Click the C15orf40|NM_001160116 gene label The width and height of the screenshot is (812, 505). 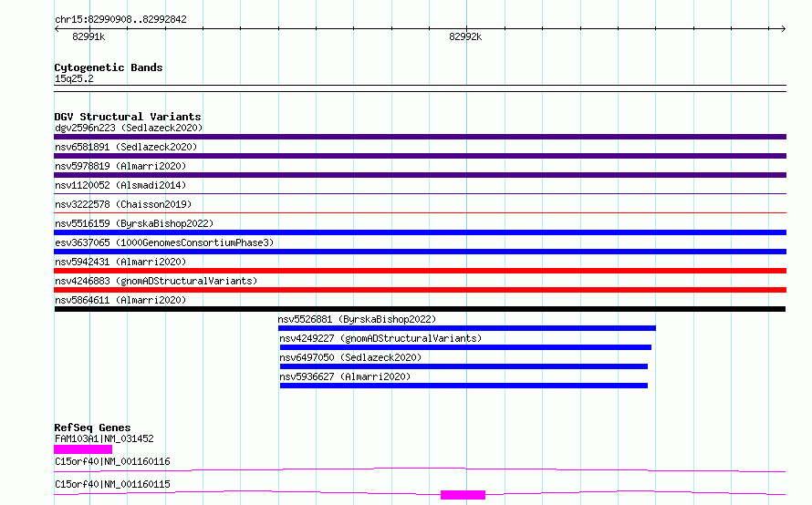(x=112, y=461)
